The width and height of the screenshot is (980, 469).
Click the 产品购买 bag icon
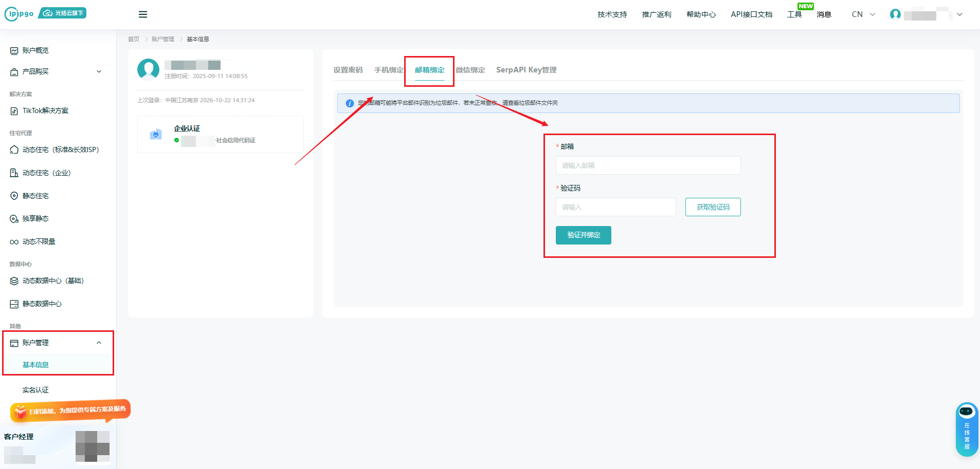[x=14, y=72]
